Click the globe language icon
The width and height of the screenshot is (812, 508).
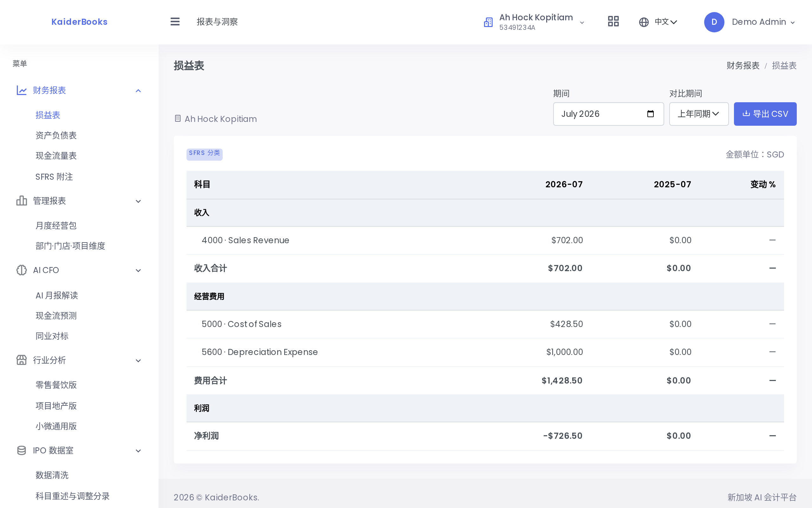click(x=644, y=22)
